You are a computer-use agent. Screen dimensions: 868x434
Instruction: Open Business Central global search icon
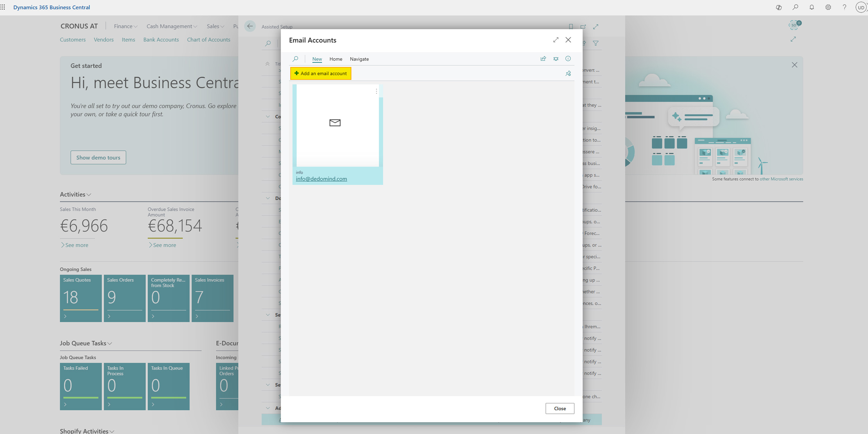coord(795,7)
